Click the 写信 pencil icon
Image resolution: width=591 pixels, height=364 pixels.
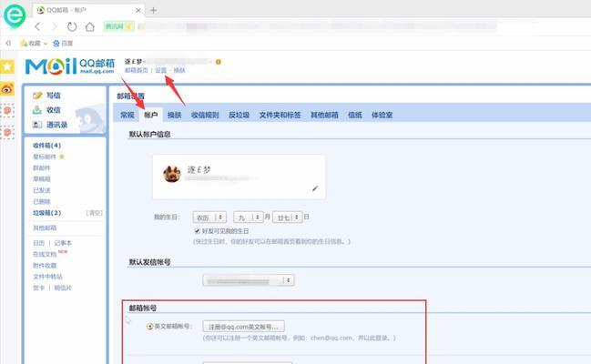point(37,96)
